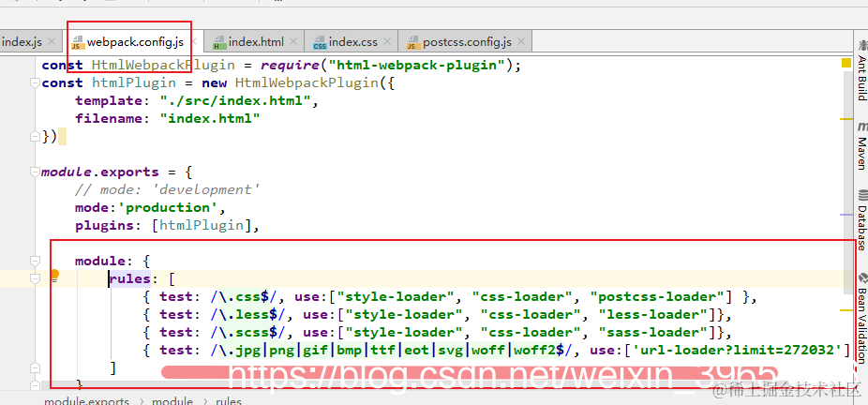Click the top yellow warning stripe in scrollbar
Viewport: 868px width, 405px height.
846,119
